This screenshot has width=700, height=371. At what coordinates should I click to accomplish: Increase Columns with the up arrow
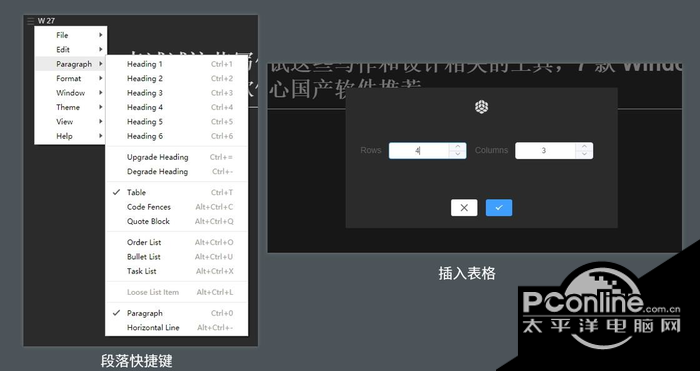click(584, 147)
